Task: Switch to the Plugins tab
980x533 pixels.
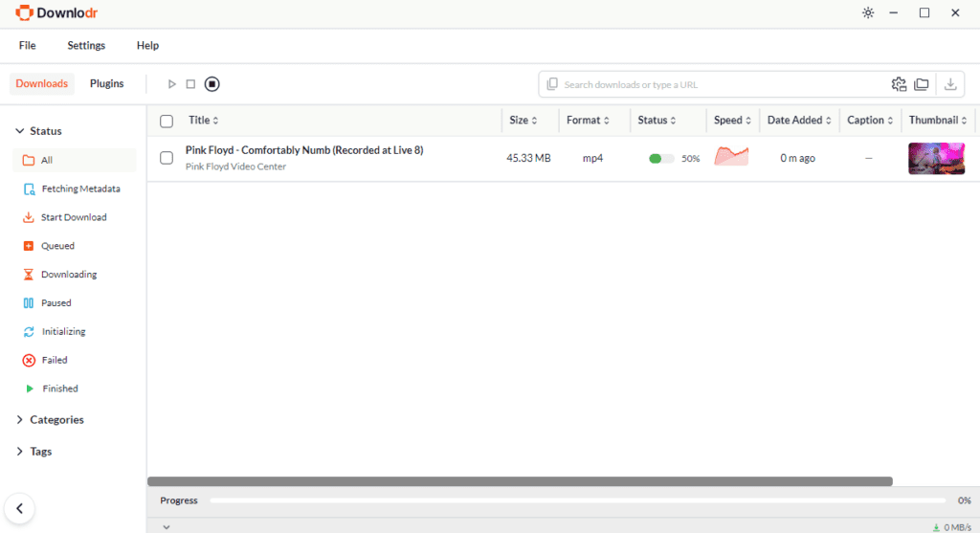Action: click(x=107, y=84)
